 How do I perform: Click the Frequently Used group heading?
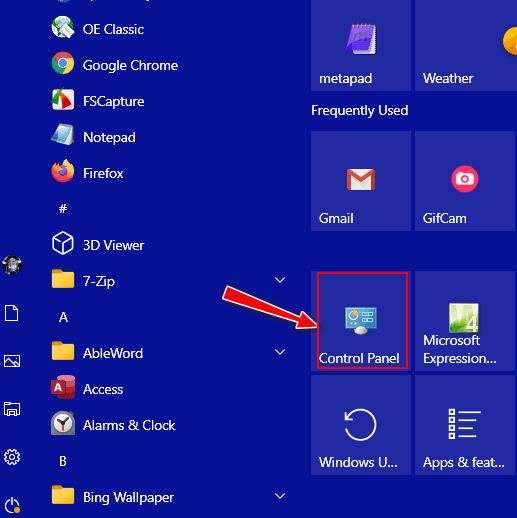tap(359, 110)
